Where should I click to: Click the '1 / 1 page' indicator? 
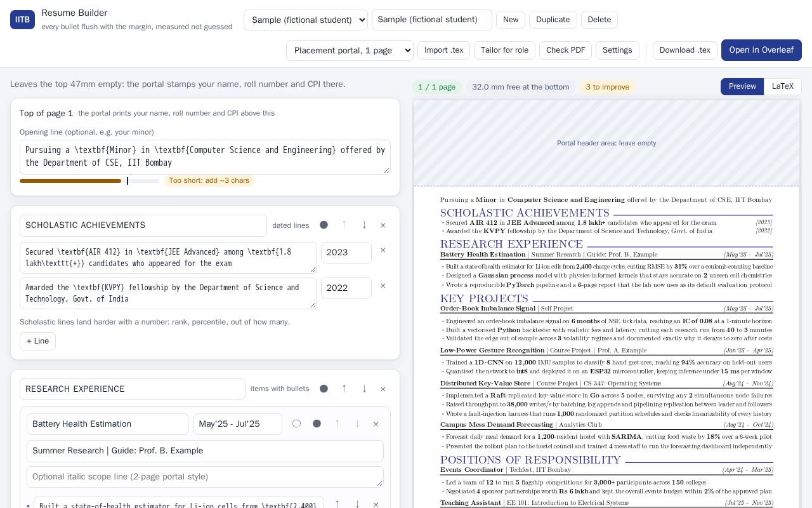tap(437, 87)
